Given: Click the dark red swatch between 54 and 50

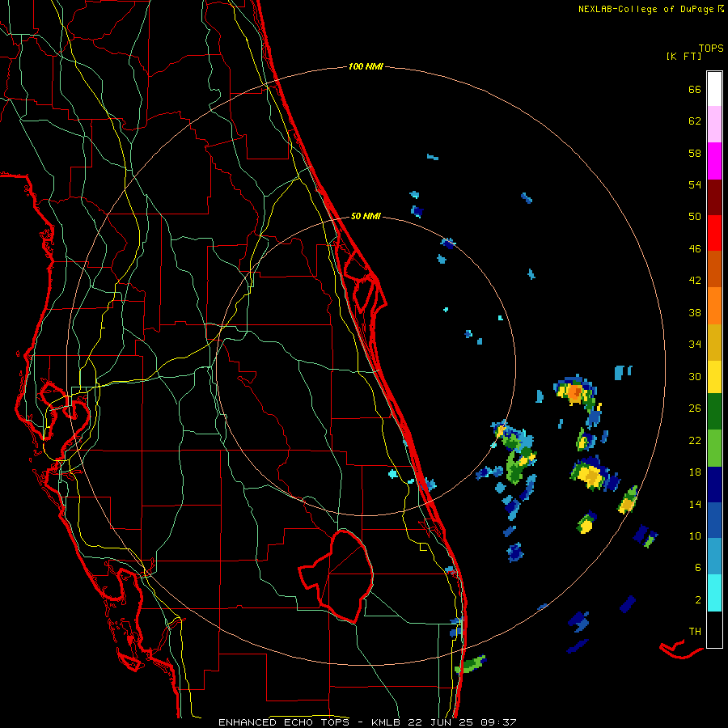Looking at the screenshot, I should click(714, 197).
